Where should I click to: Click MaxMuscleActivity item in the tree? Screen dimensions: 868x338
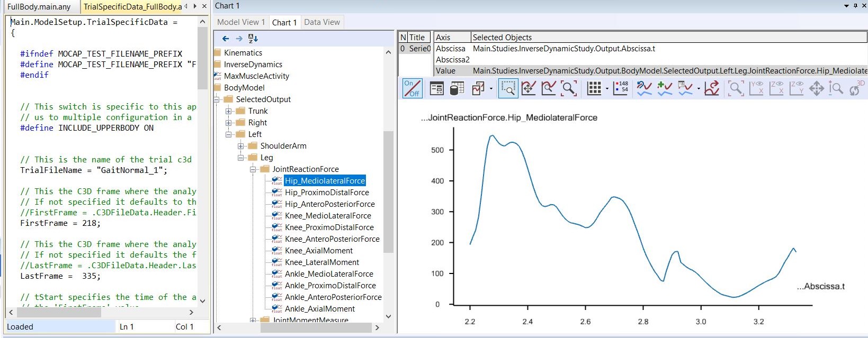pyautogui.click(x=256, y=76)
